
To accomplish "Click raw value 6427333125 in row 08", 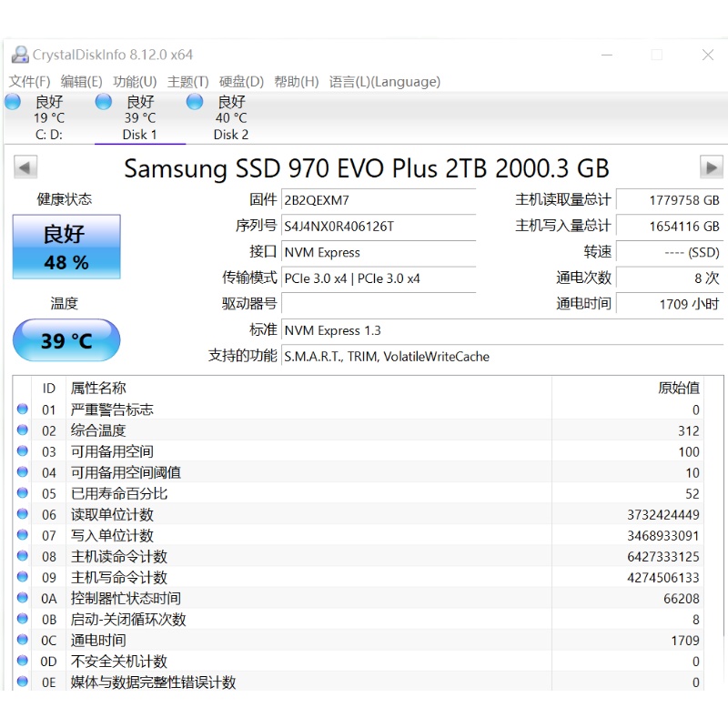I will pos(663,556).
